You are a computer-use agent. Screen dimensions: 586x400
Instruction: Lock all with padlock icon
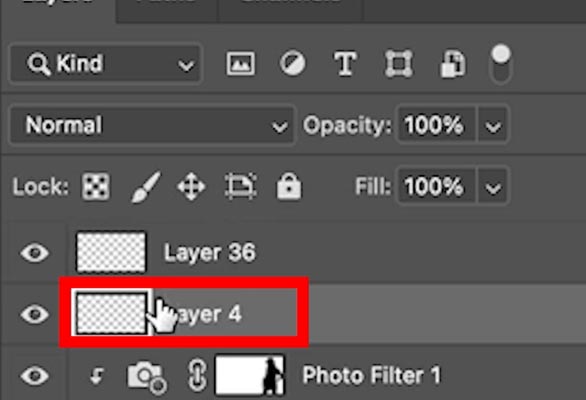[x=289, y=186]
